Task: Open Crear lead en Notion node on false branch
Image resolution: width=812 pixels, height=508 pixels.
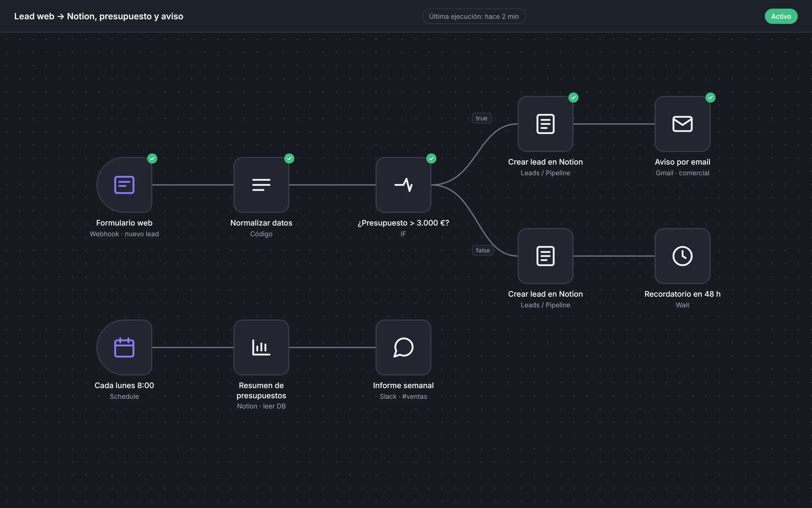Action: tap(545, 256)
